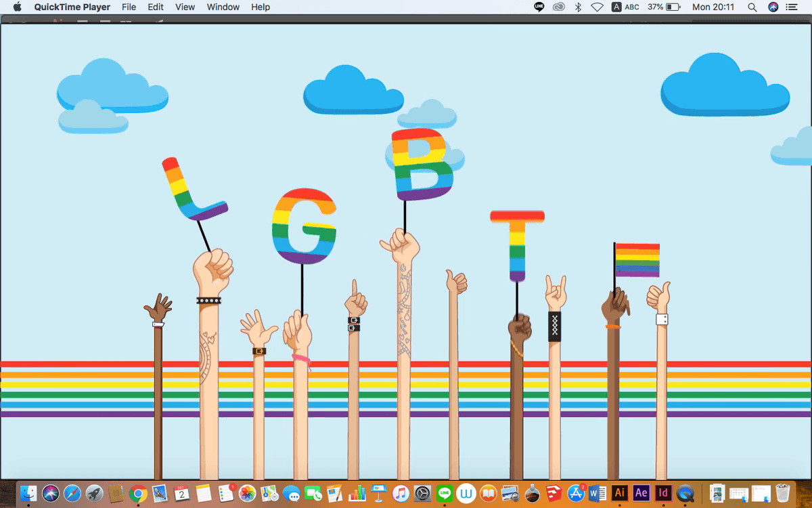The image size is (812, 508).
Task: Open Notes from the dock
Action: tap(204, 493)
